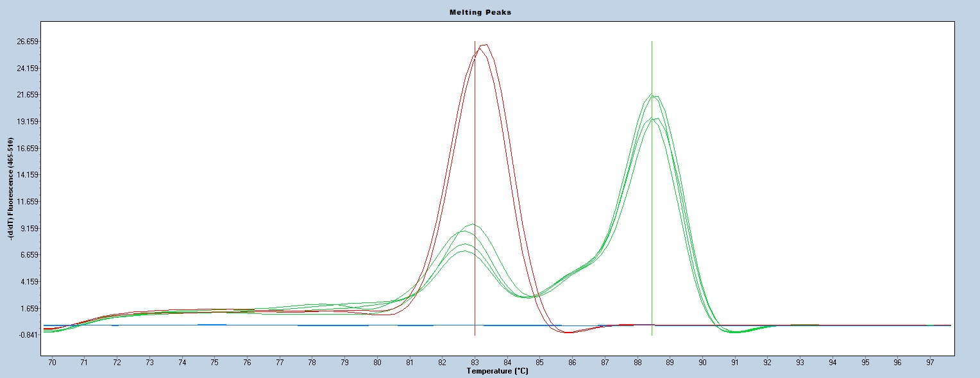The height and width of the screenshot is (378, 980).
Task: Click the green vertical Tm marker line
Action: [x=652, y=192]
